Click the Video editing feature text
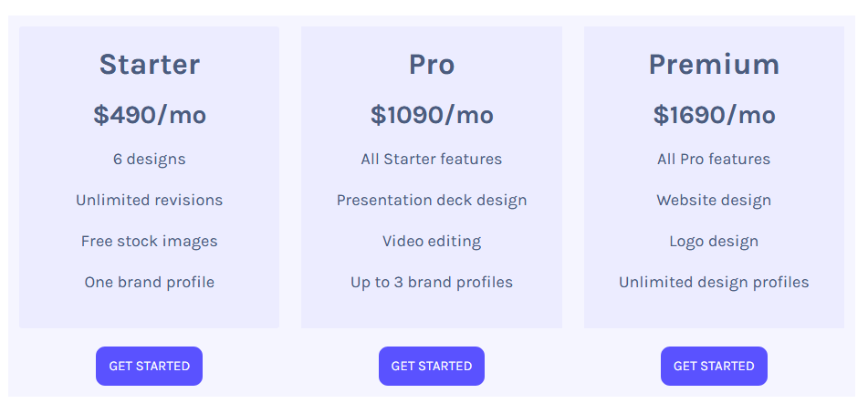The height and width of the screenshot is (414, 868). 431,241
